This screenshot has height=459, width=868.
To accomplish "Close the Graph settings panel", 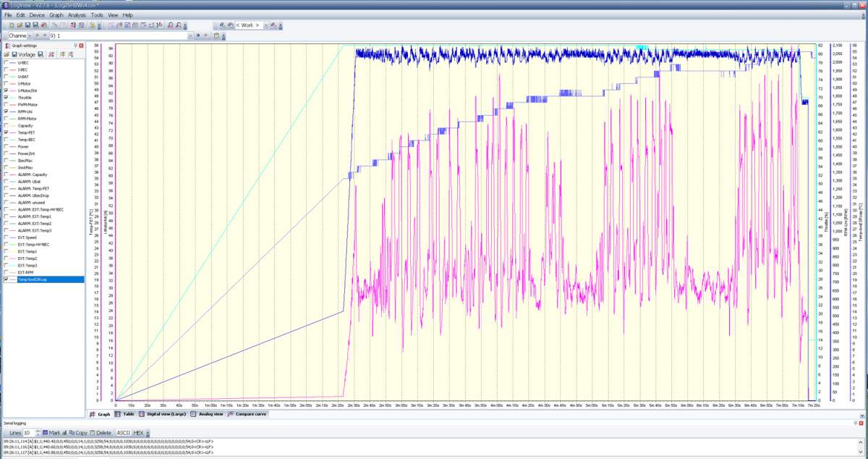I will pos(81,45).
